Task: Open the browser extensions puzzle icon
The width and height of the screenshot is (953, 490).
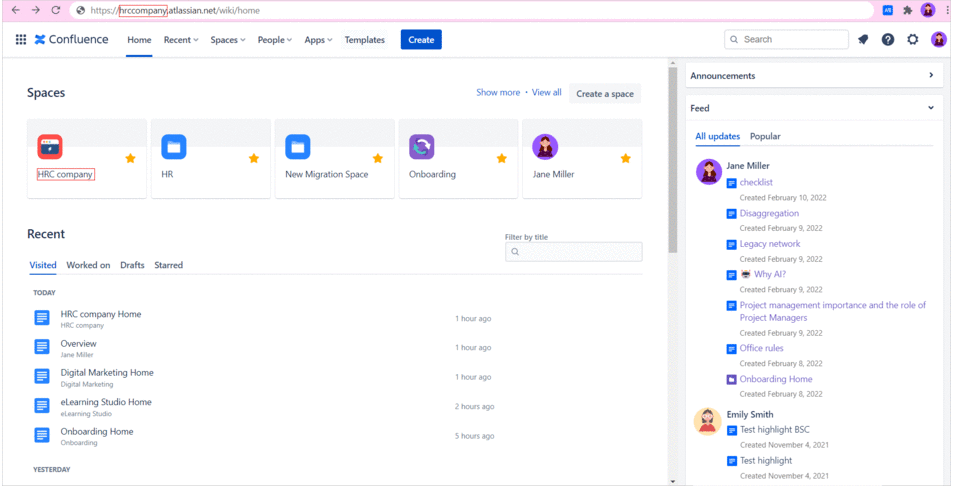Action: pos(908,10)
